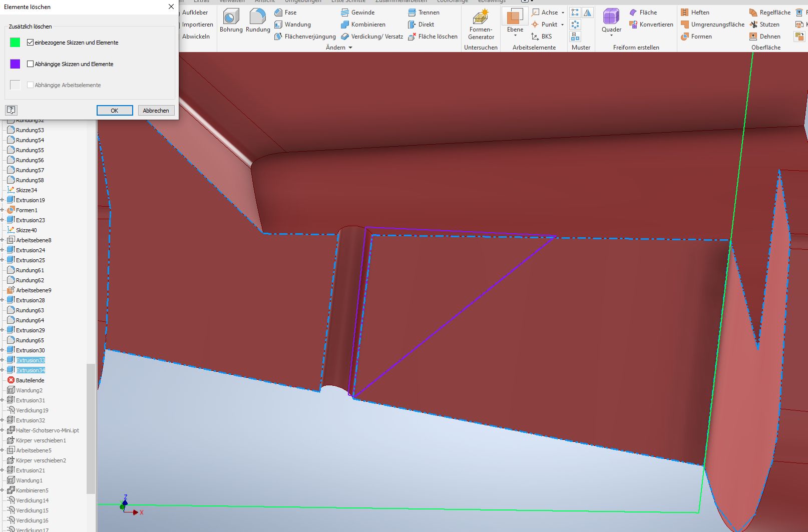Click Bauteilende marker in browser
Viewport: 808px width, 532px height.
tap(30, 380)
